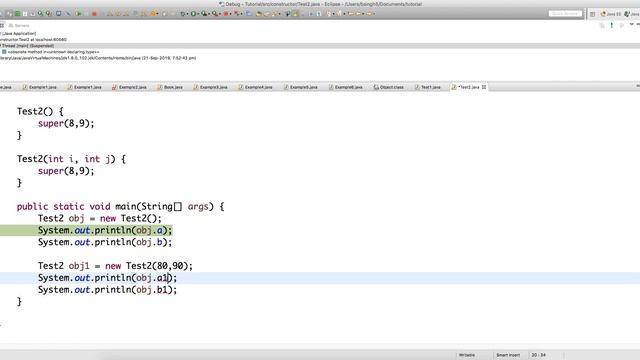640x360 pixels.
Task: Open the Test1.java editor tab
Action: 427,87
